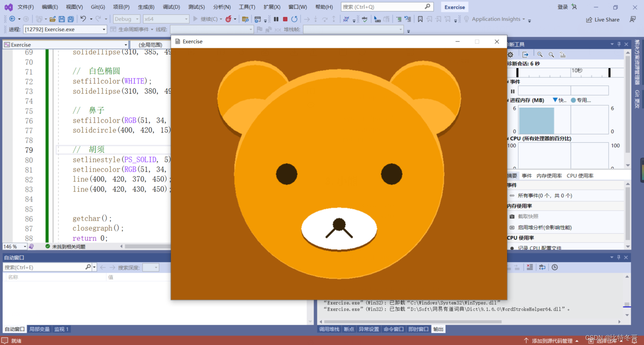Open the 调试(D) Debug menu
644x345 pixels.
click(171, 7)
